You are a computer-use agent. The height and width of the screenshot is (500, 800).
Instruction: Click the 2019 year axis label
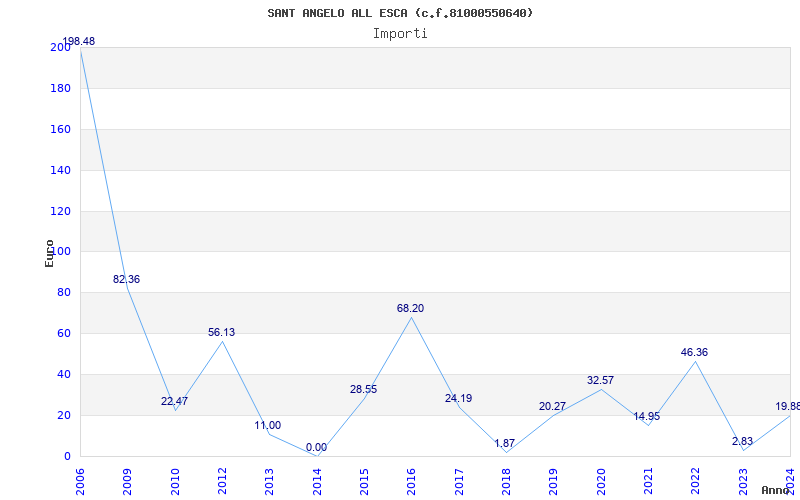click(x=554, y=482)
